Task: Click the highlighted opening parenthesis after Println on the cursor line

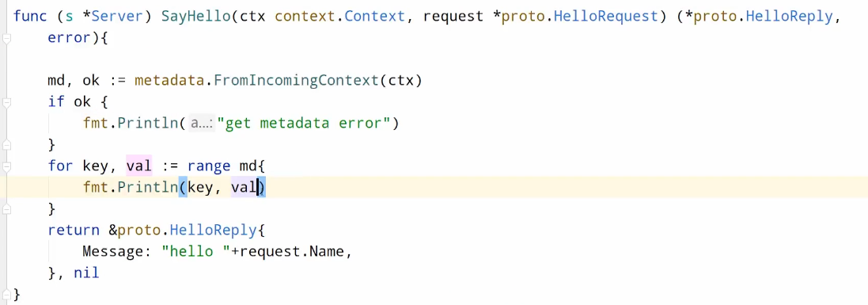Action: click(x=183, y=188)
